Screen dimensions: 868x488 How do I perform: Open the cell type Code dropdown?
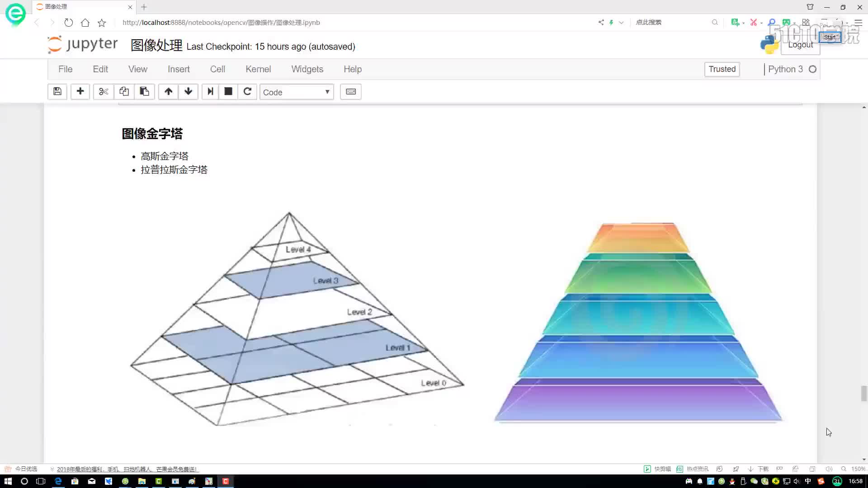pos(297,92)
